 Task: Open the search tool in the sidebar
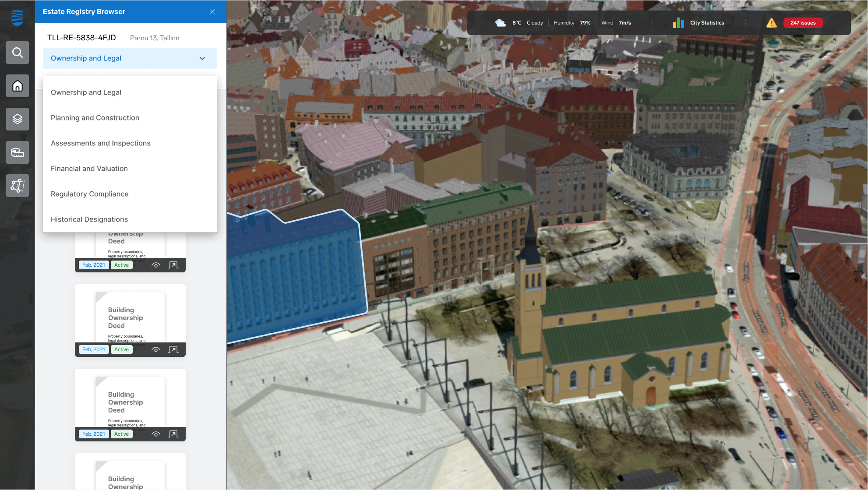18,53
